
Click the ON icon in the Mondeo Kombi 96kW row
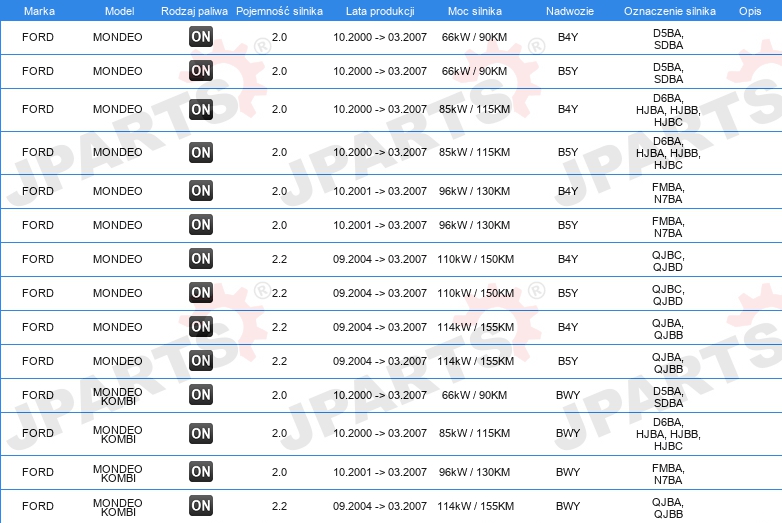[x=201, y=472]
